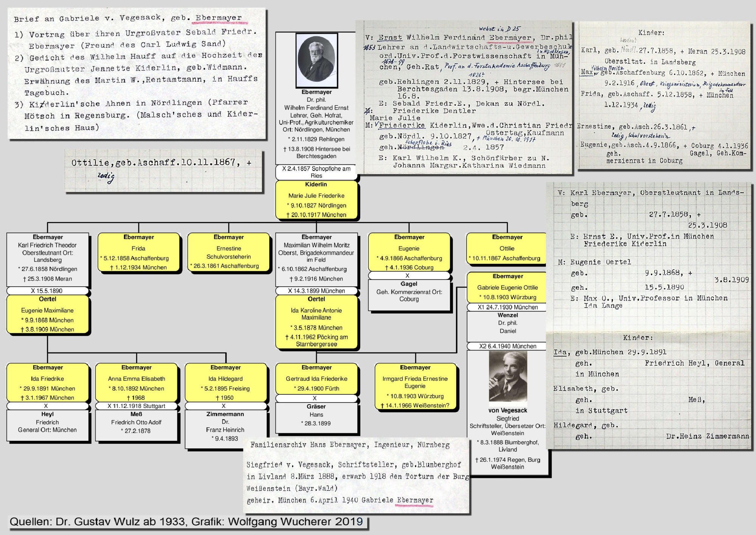This screenshot has height=535, width=756.
Task: Select Anna Emma Elisabeth Ebermayer box
Action: click(x=136, y=383)
